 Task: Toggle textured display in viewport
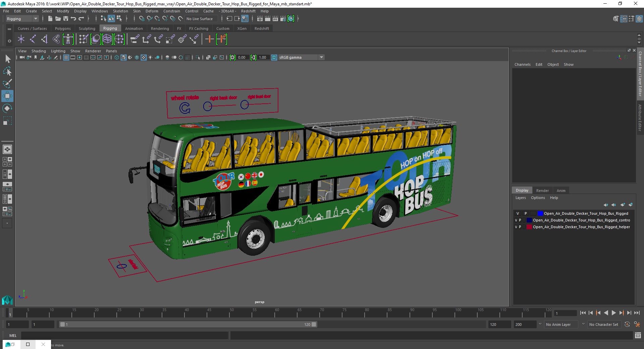[x=144, y=57]
